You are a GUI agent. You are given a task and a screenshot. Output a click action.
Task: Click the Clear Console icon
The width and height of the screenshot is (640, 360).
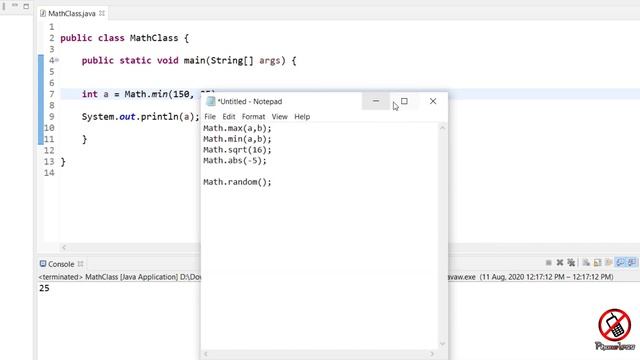pos(586,262)
